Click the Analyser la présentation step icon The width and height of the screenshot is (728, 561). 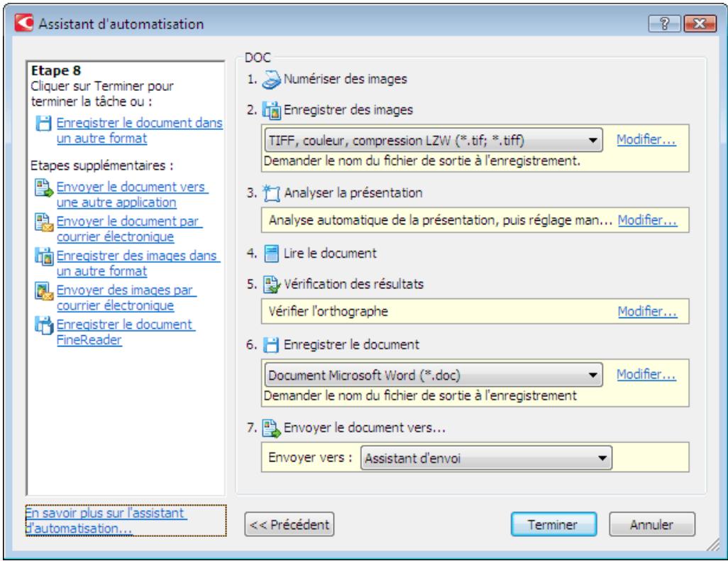tap(271, 193)
